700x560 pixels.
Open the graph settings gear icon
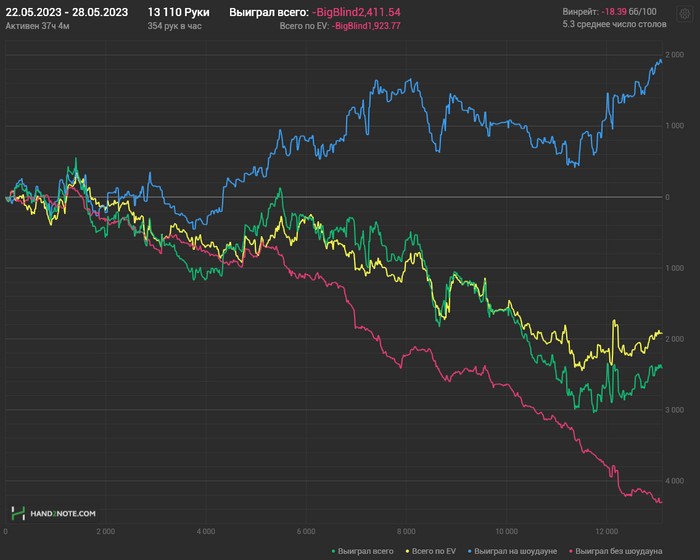click(x=685, y=14)
